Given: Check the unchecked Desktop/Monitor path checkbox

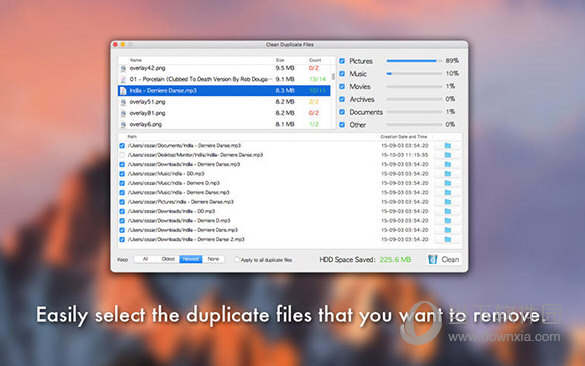Looking at the screenshot, I should (x=122, y=155).
